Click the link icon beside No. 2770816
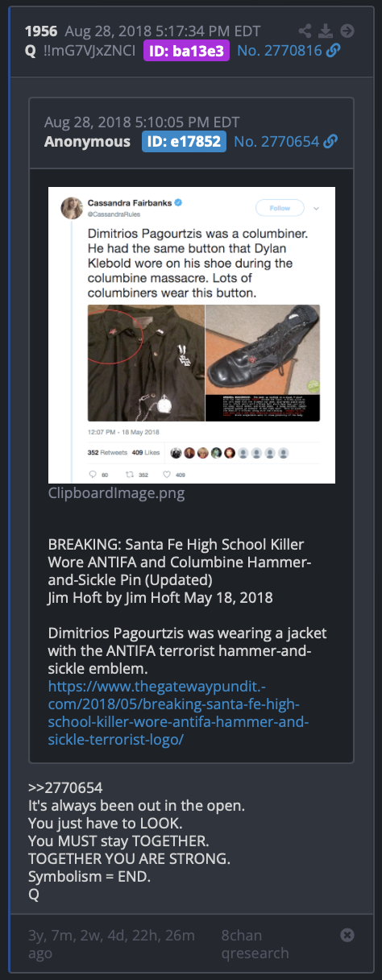Screen dimensions: 382x980 pyautogui.click(x=333, y=52)
